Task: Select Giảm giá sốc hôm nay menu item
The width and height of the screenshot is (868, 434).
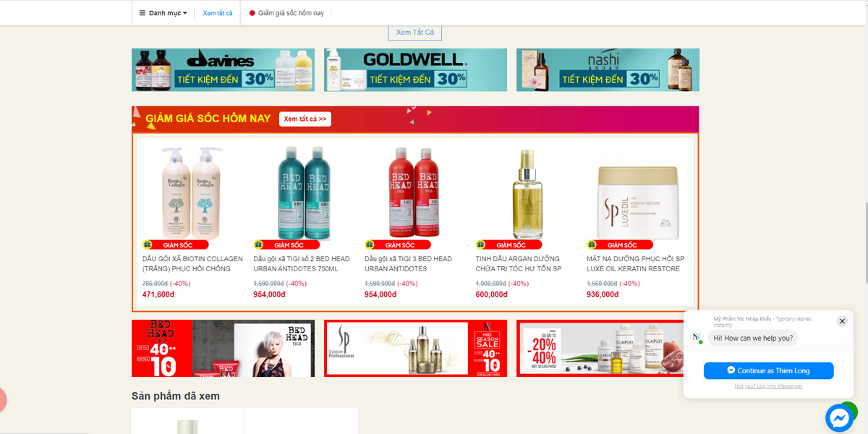Action: point(286,13)
